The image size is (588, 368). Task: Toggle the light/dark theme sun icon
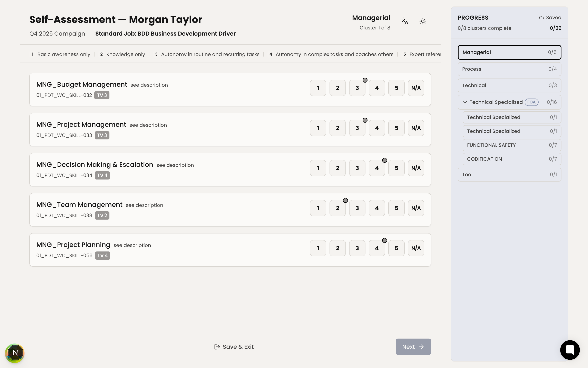tap(423, 21)
